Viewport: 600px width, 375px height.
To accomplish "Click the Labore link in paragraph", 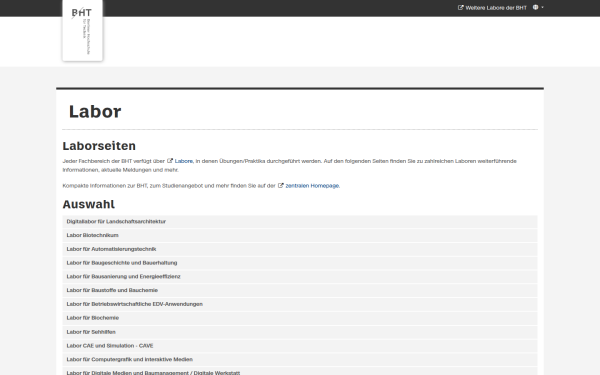I will pyautogui.click(x=184, y=161).
